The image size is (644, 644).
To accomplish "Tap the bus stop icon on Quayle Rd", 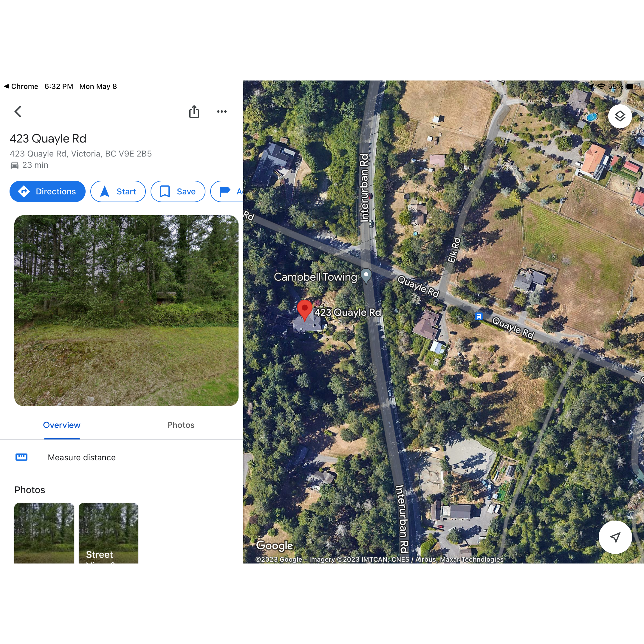I will coord(479,316).
